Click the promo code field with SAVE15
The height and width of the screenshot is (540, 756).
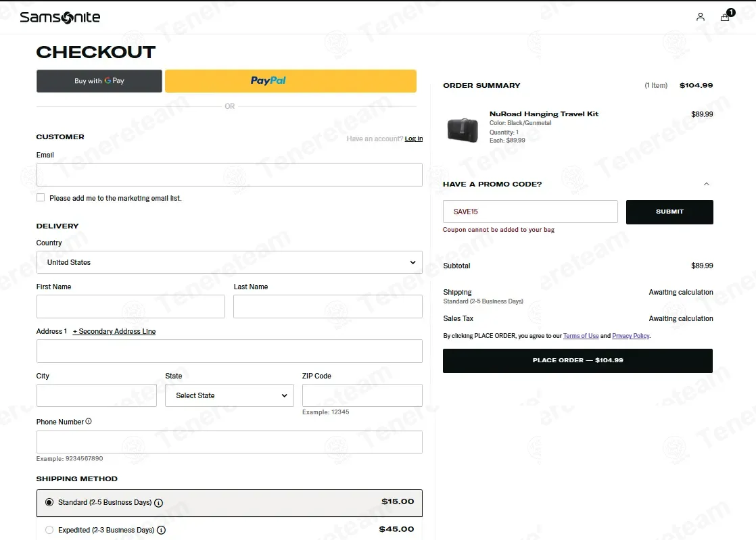click(530, 212)
